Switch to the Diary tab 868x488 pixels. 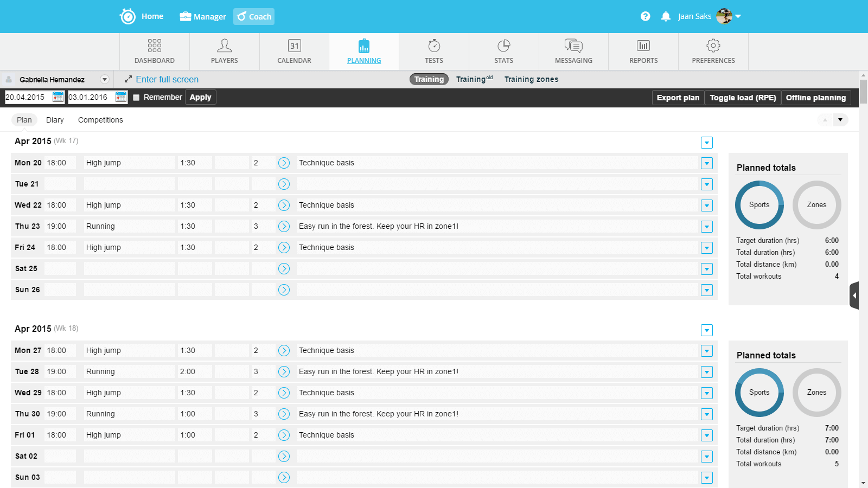coord(55,120)
